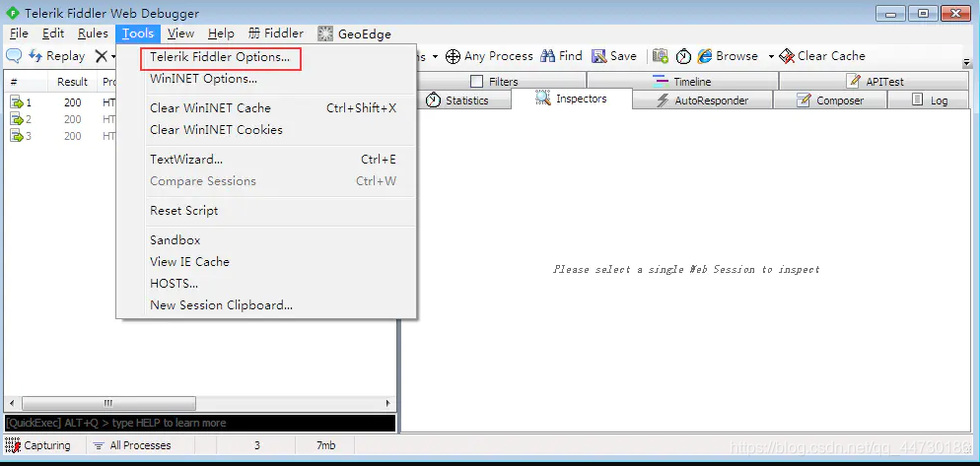
Task: Click the Save toolbar button
Action: tap(614, 56)
